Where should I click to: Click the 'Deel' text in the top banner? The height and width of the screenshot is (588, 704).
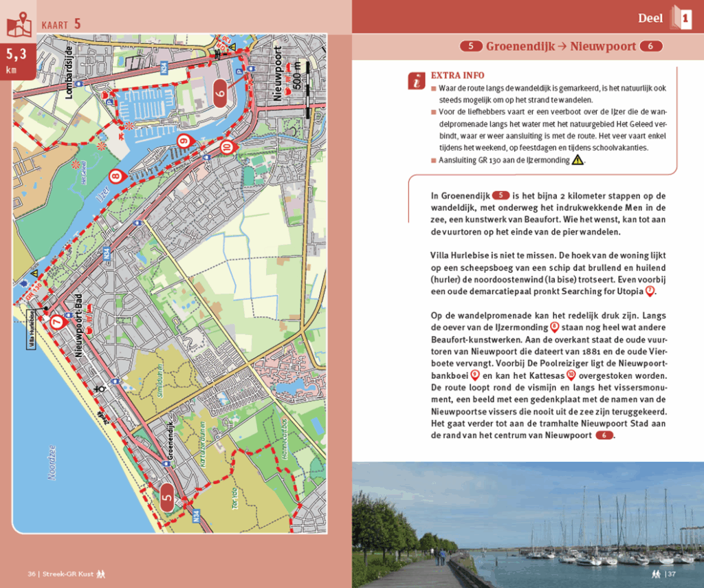coord(650,18)
